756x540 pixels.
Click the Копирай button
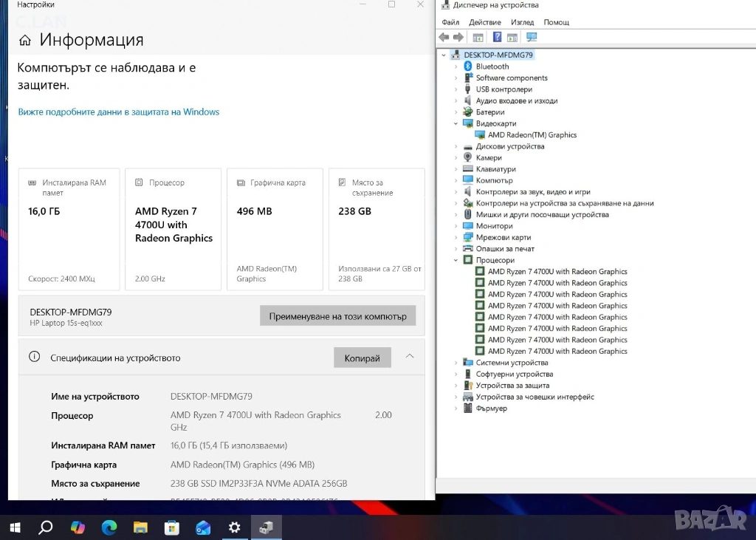[x=362, y=358]
